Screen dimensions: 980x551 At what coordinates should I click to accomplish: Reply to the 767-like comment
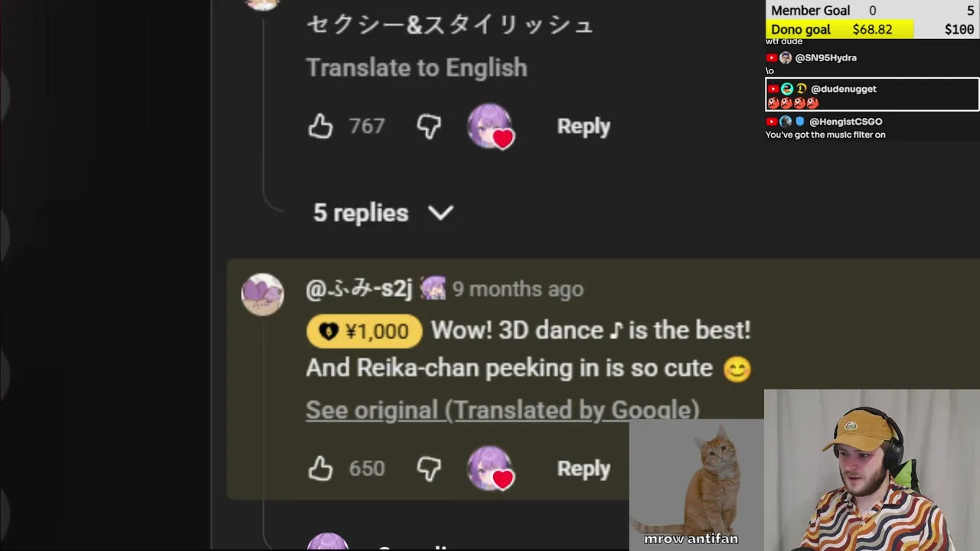(x=583, y=126)
